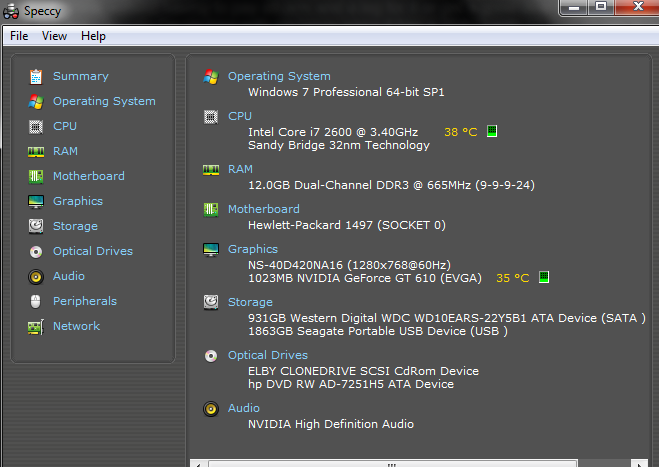659x467 pixels.
Task: Click the CPU heading in main panel
Action: click(x=240, y=116)
